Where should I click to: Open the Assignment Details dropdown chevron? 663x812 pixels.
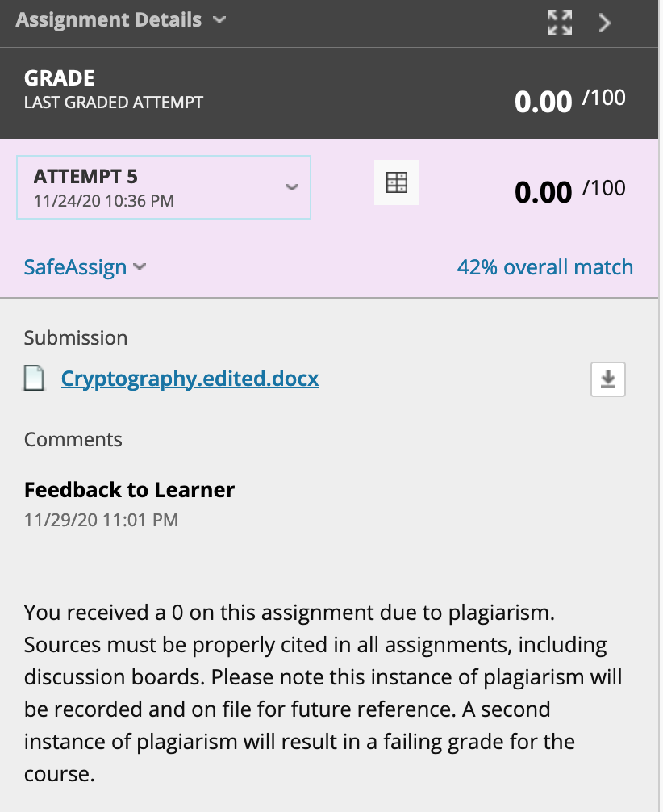pos(219,19)
